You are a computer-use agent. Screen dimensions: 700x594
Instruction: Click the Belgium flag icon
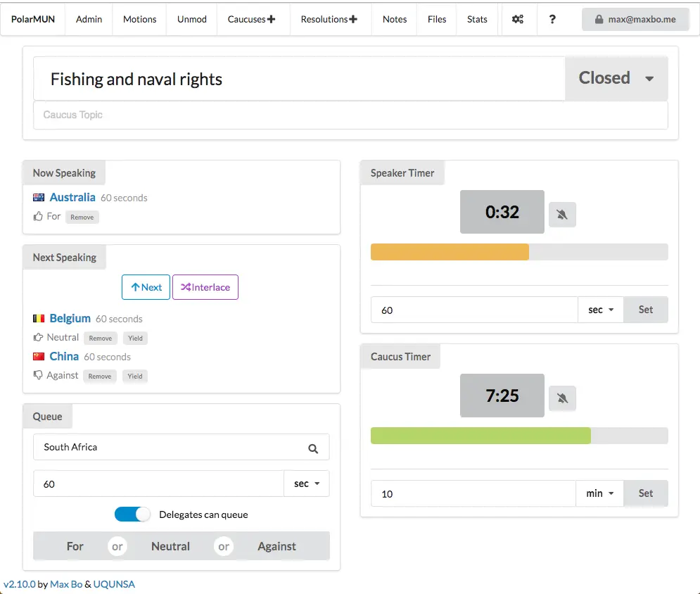pos(39,319)
